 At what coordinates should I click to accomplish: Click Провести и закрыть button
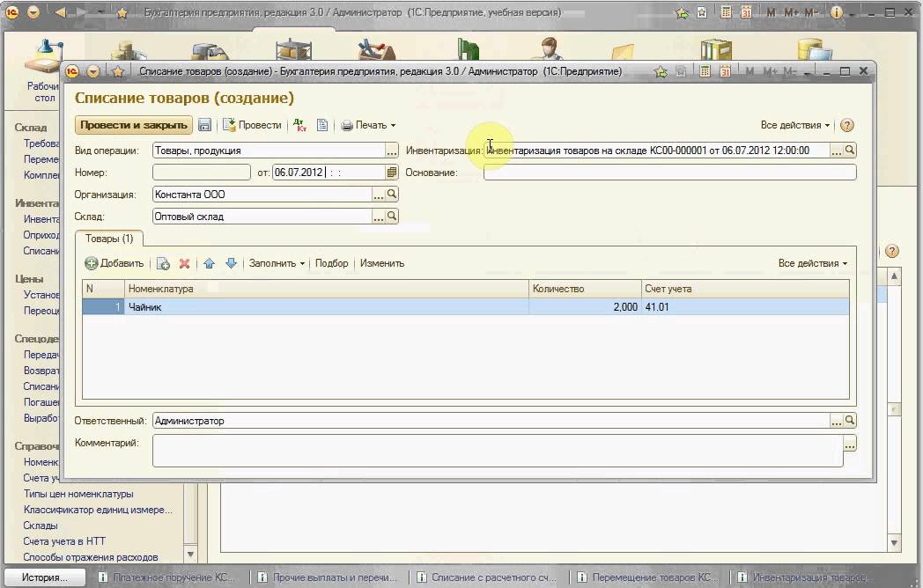click(134, 125)
